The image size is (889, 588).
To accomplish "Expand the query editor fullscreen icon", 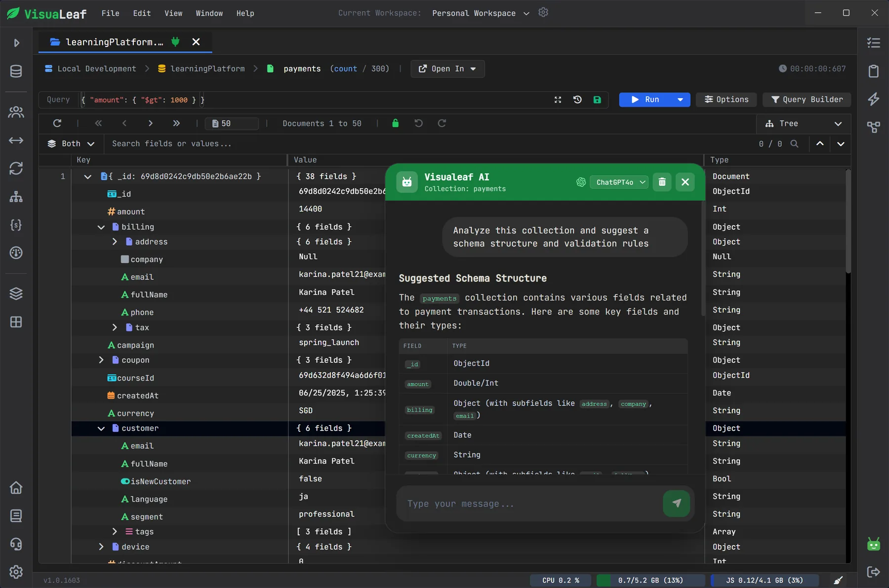I will (558, 100).
